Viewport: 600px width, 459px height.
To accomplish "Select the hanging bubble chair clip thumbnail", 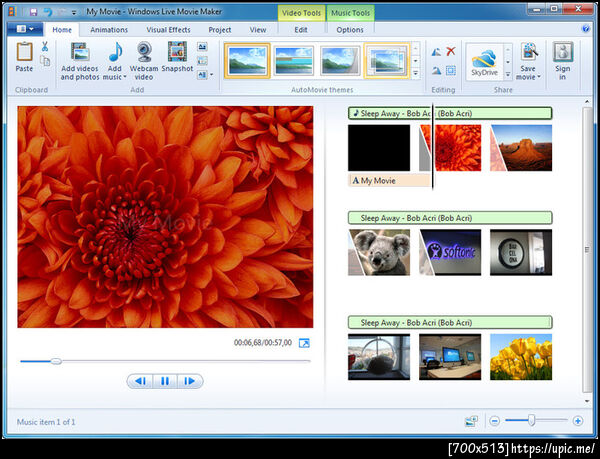I will click(379, 357).
